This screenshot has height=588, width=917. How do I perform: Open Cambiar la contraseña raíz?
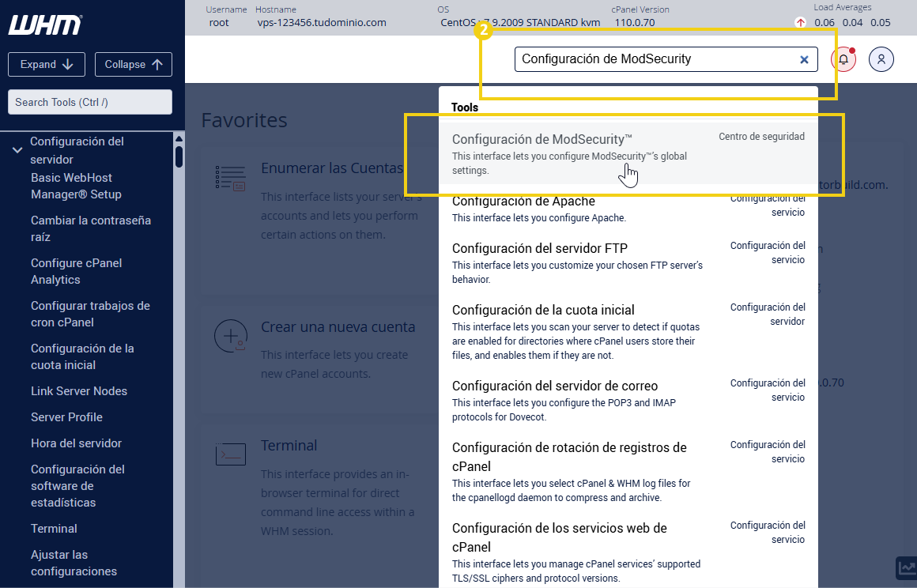(91, 228)
